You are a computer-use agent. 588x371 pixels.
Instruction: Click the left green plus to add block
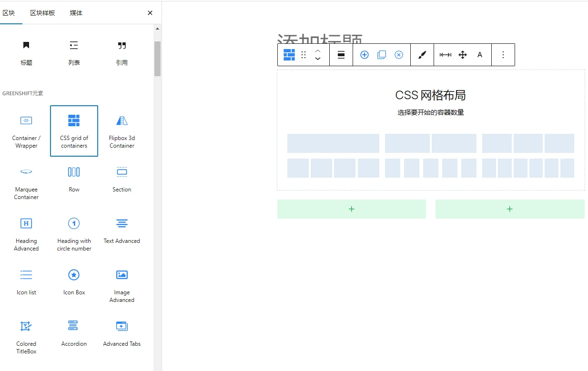click(351, 209)
